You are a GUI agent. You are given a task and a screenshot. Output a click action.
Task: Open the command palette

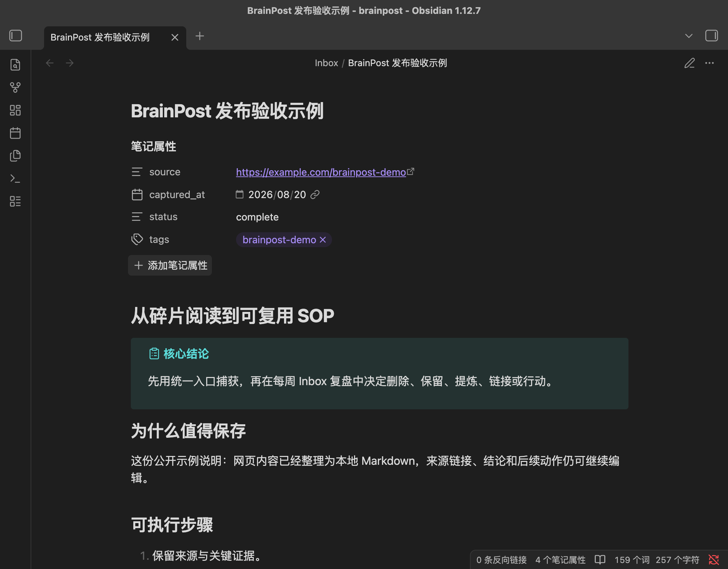[15, 179]
